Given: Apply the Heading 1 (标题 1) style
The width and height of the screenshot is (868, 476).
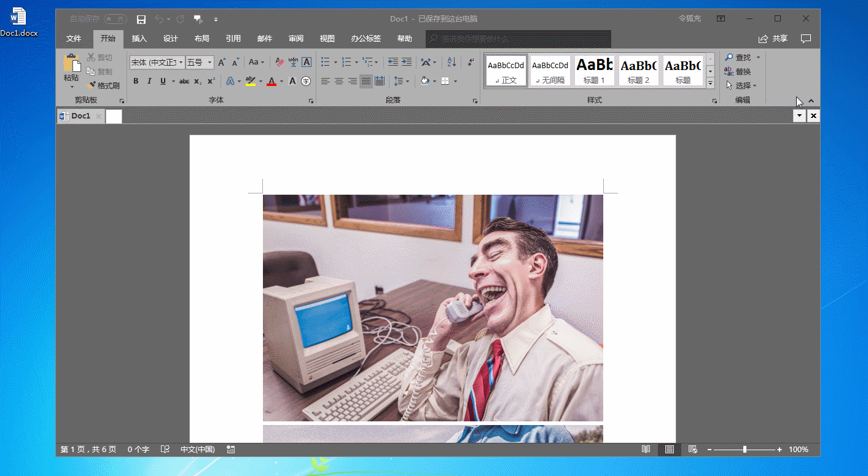Looking at the screenshot, I should 594,71.
